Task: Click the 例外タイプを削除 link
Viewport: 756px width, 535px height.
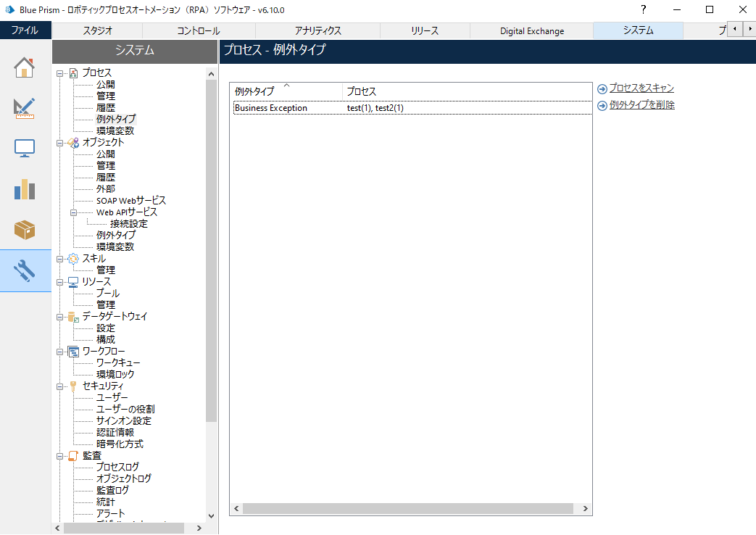Action: (x=641, y=104)
